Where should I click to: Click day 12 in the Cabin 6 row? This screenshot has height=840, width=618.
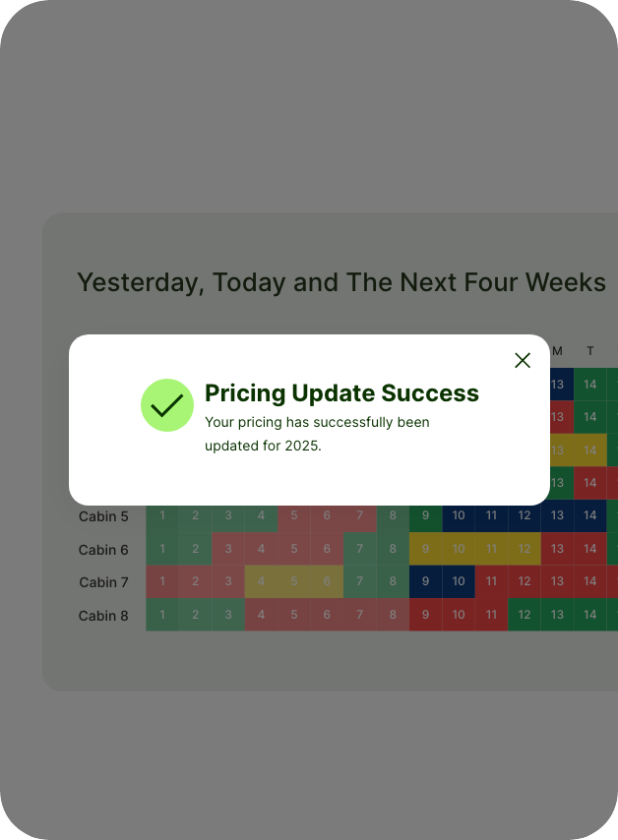[x=525, y=549]
